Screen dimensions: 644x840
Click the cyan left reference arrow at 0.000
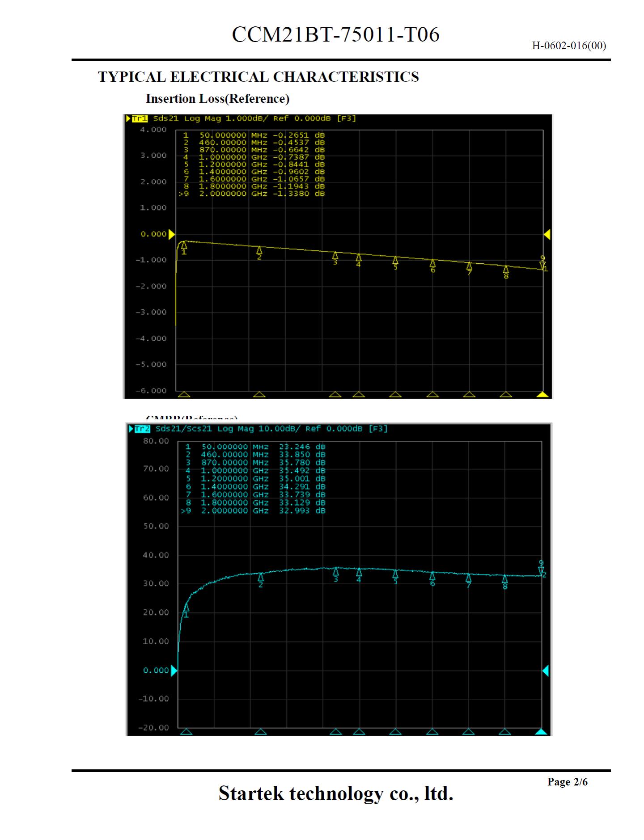click(x=174, y=670)
